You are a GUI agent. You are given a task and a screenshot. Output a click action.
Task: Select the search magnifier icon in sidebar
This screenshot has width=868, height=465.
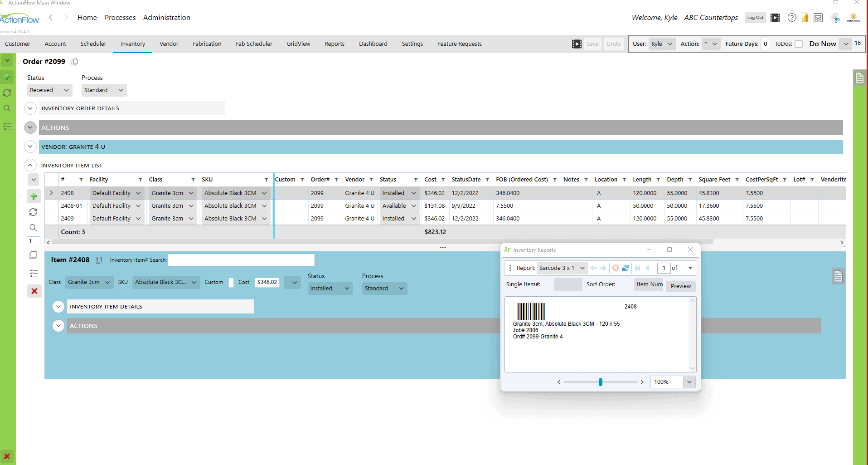click(7, 108)
